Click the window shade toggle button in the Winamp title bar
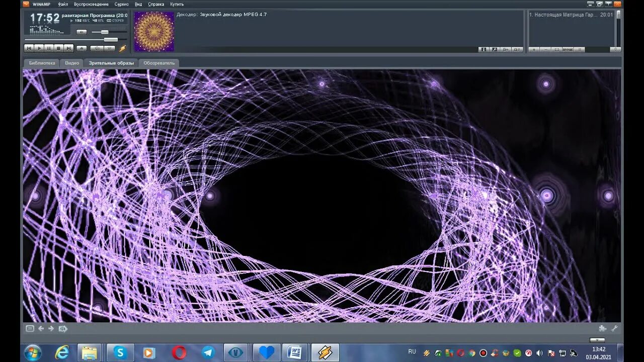 tap(608, 4)
